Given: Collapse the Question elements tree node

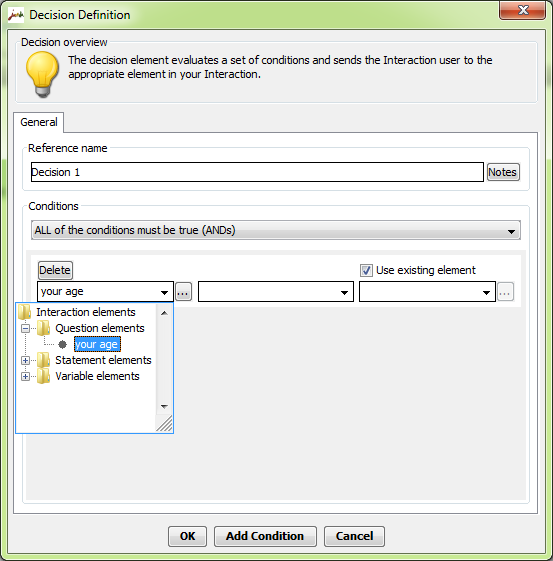Looking at the screenshot, I should pos(25,328).
